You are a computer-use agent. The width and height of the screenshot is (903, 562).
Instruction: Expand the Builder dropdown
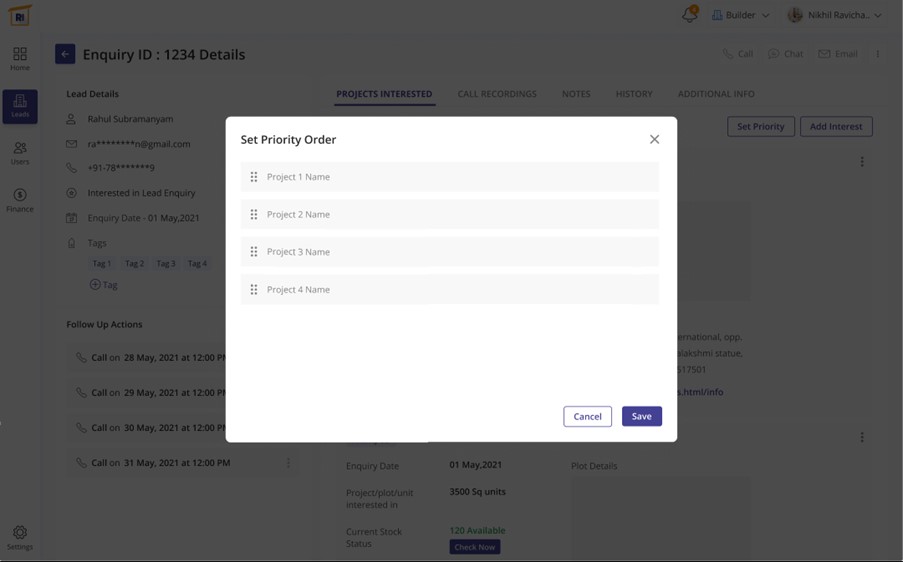point(740,15)
